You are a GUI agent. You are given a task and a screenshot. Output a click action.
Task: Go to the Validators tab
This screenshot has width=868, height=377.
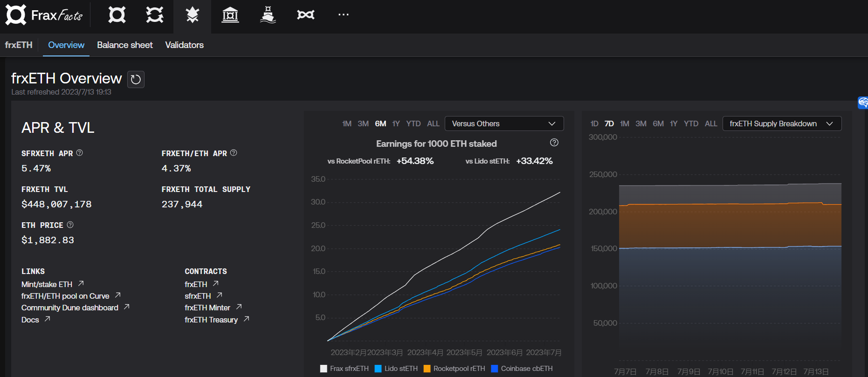pyautogui.click(x=184, y=45)
